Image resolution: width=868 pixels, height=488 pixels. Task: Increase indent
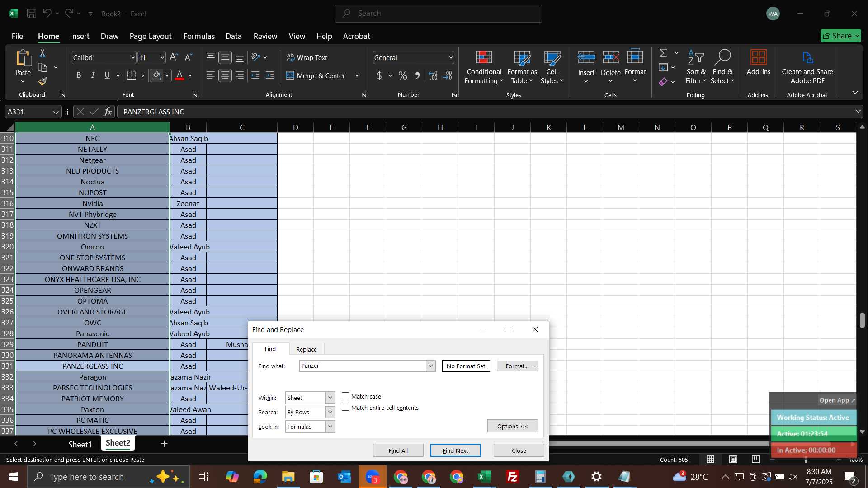[270, 75]
